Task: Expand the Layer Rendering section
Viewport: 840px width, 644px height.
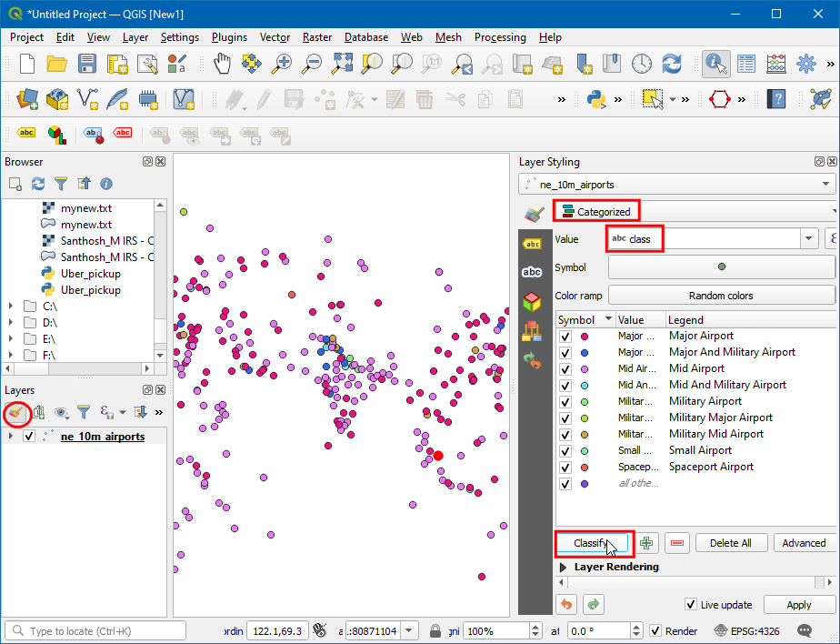Action: tap(564, 567)
